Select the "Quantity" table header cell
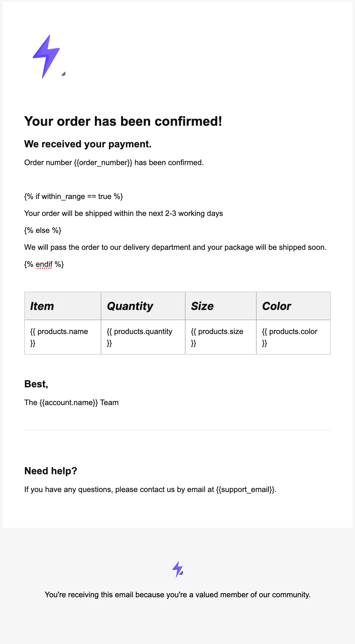This screenshot has width=355, height=644. [x=143, y=306]
